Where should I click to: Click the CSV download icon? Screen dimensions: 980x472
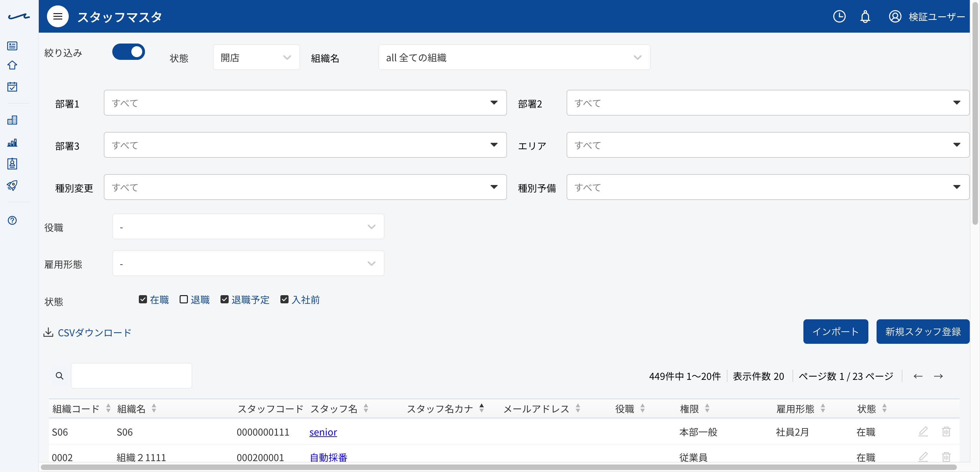click(48, 332)
